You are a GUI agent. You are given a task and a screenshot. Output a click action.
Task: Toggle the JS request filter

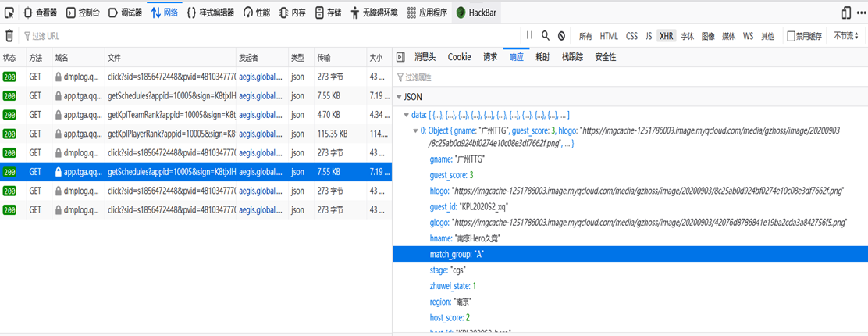(x=648, y=36)
